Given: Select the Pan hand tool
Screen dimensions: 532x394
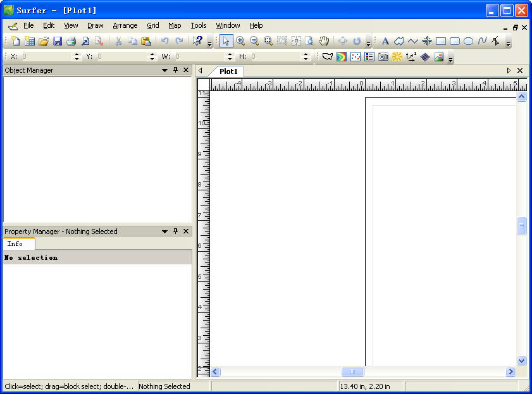Looking at the screenshot, I should 324,41.
